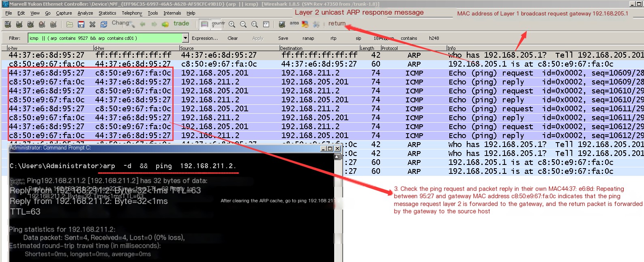Select the ICMP request packet seq=10609
The height and width of the screenshot is (262, 644).
322,73
